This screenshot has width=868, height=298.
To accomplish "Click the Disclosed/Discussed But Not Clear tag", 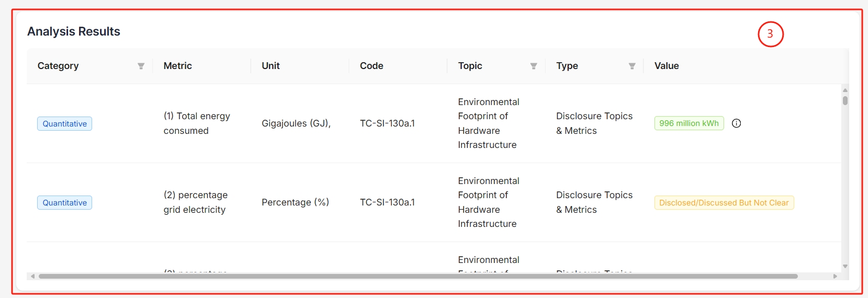I will pyautogui.click(x=724, y=203).
